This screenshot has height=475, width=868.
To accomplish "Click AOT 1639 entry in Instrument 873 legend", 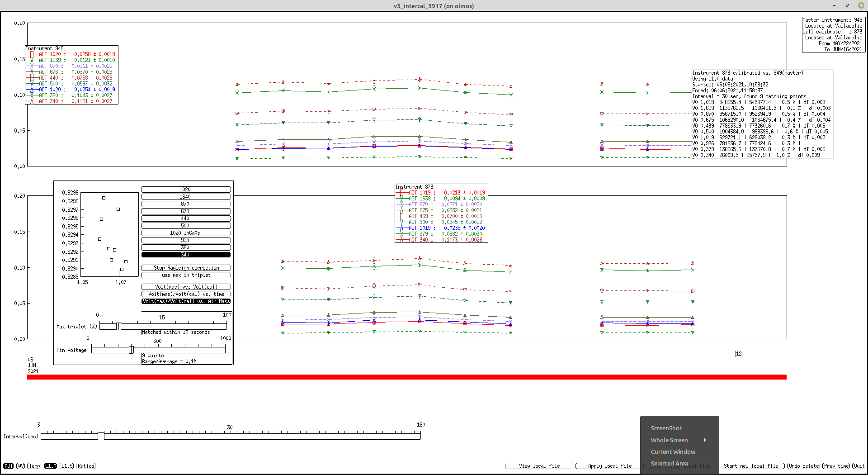I will point(441,199).
